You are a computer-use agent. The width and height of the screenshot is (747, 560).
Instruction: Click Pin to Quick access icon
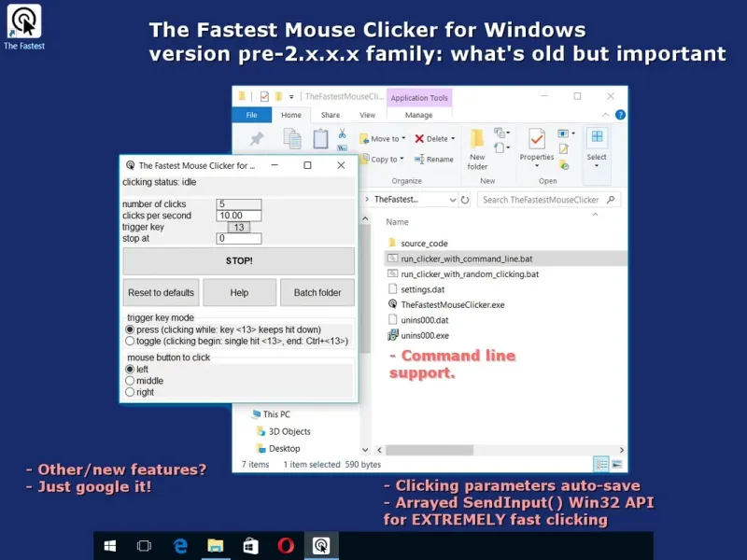click(x=257, y=139)
